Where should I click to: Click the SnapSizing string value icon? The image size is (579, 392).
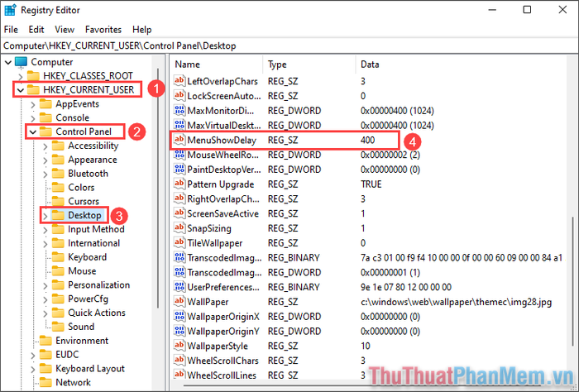(x=179, y=228)
